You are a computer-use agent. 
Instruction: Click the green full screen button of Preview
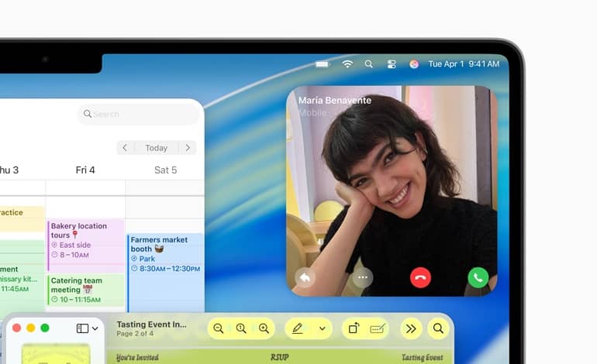tap(45, 328)
